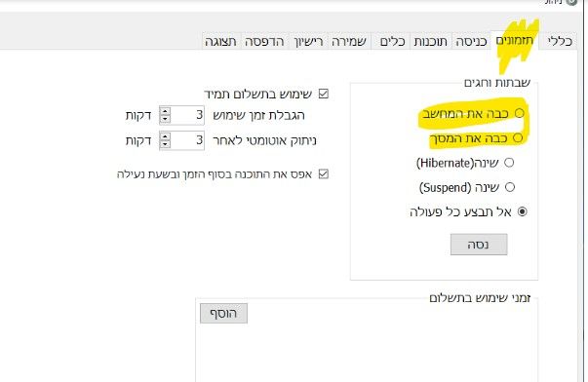The height and width of the screenshot is (382, 588).
Task: Switch to the שמירה tab
Action: pos(349,41)
